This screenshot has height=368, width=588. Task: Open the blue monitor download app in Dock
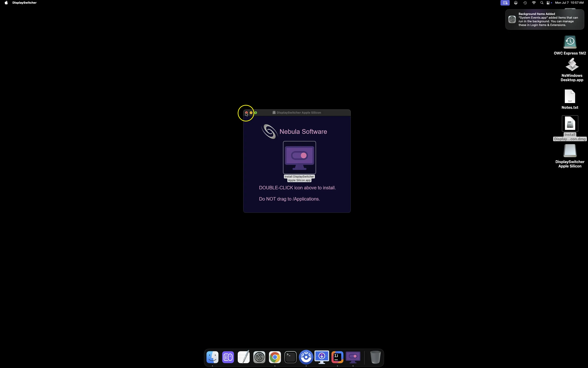tap(322, 357)
